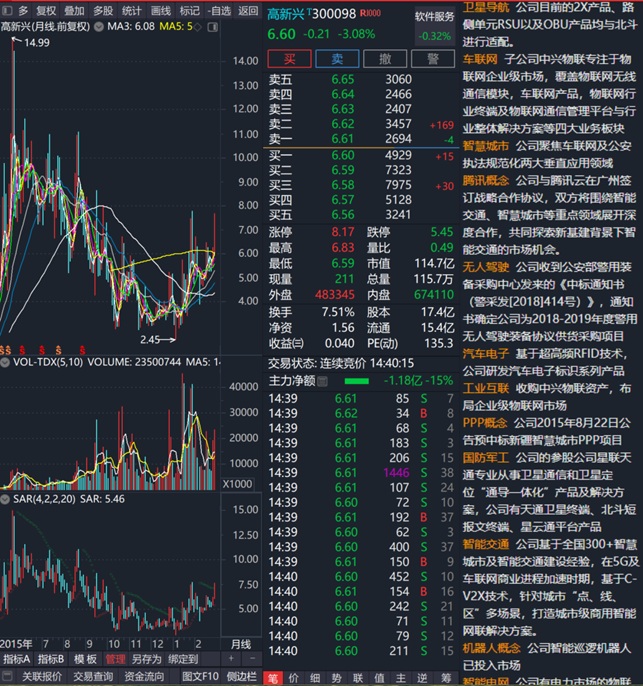Image resolution: width=643 pixels, height=686 pixels.
Task: Select the 主 main-force tab
Action: click(x=401, y=679)
